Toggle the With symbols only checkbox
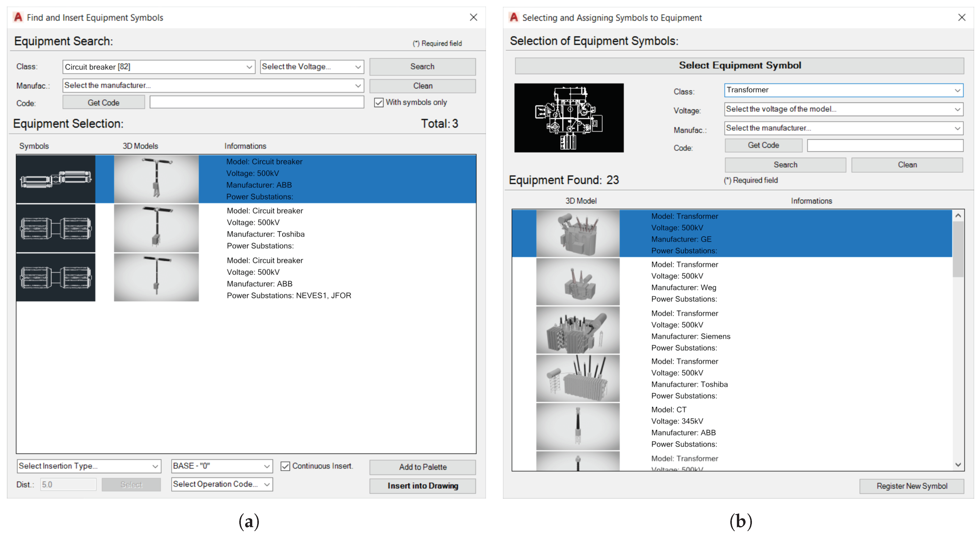980x535 pixels. [378, 103]
